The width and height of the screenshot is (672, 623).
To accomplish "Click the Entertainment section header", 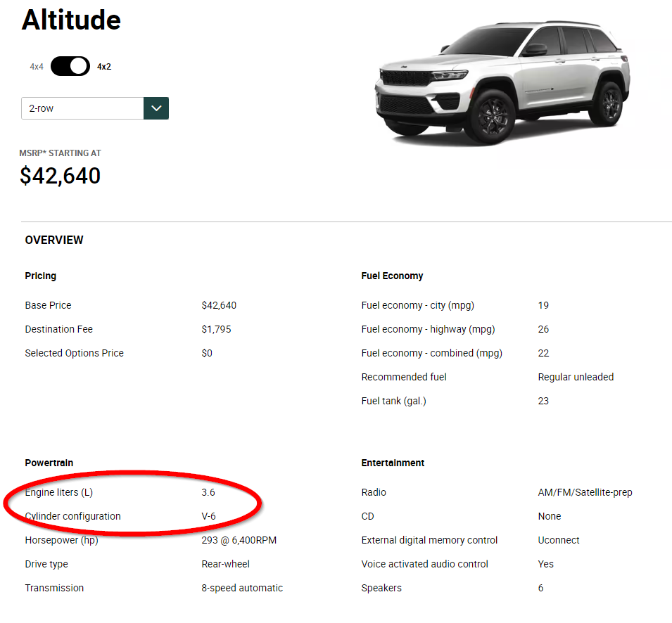I will coord(393,463).
